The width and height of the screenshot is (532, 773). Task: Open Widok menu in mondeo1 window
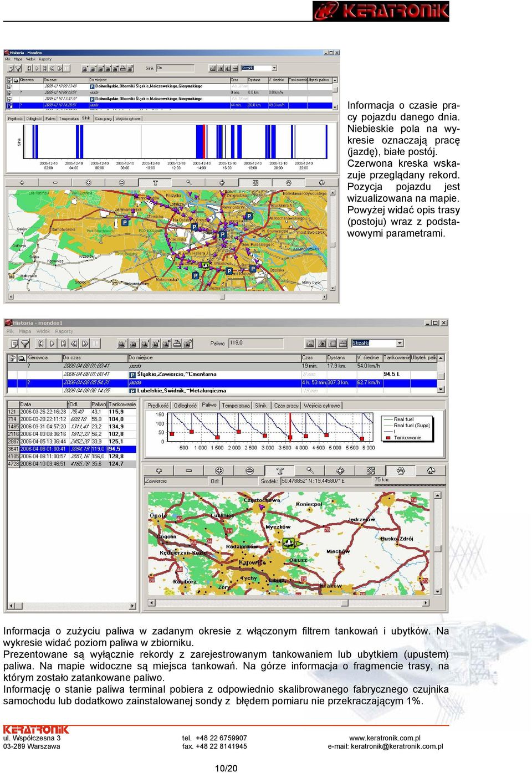pos(43,331)
